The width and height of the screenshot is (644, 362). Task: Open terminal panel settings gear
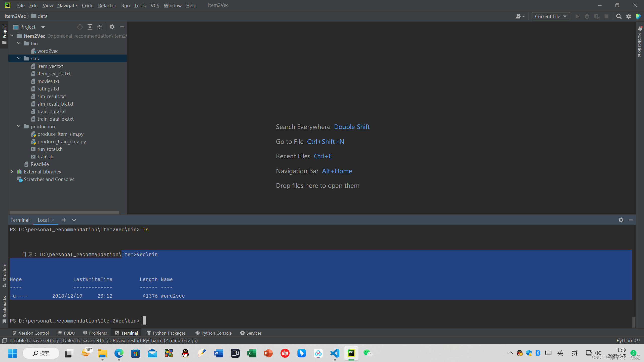click(621, 220)
